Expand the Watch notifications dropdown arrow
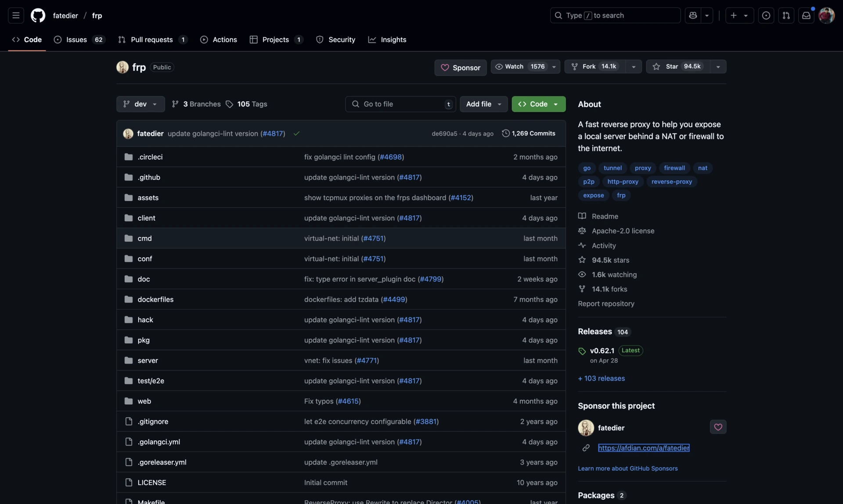This screenshot has width=843, height=504. (554, 67)
